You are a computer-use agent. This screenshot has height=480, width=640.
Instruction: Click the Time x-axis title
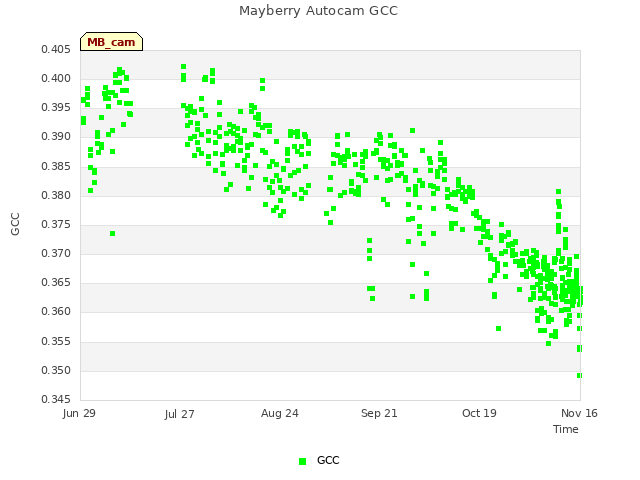(x=566, y=429)
